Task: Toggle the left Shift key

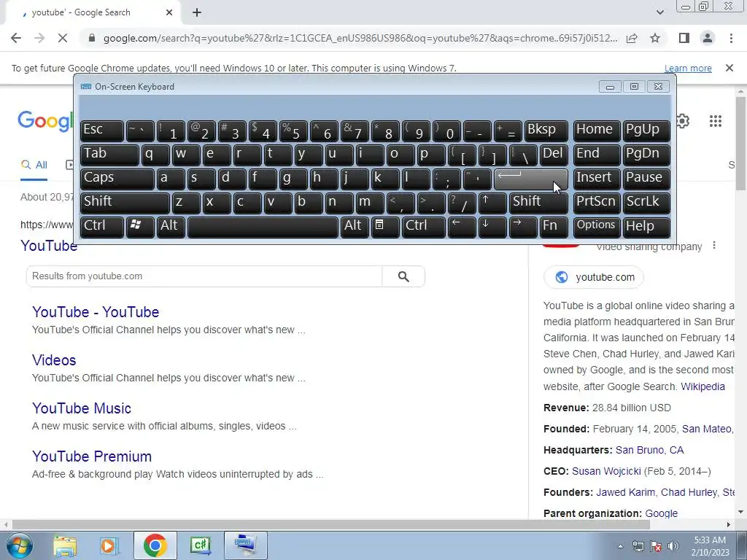Action: (125, 203)
